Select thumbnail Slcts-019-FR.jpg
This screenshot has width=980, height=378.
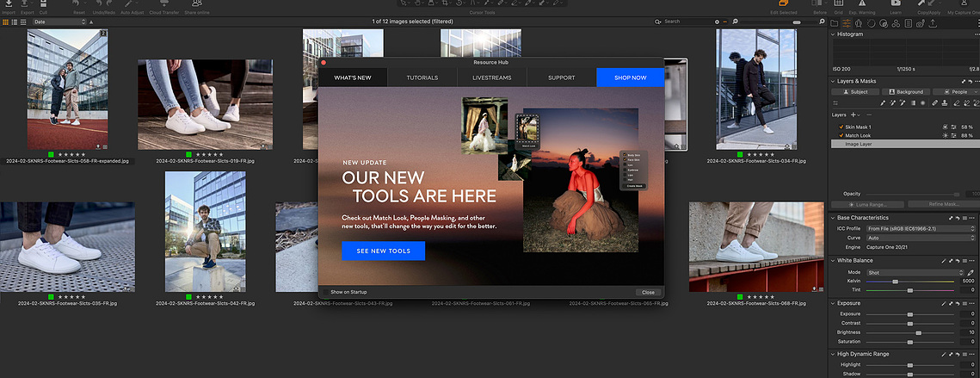pyautogui.click(x=205, y=104)
